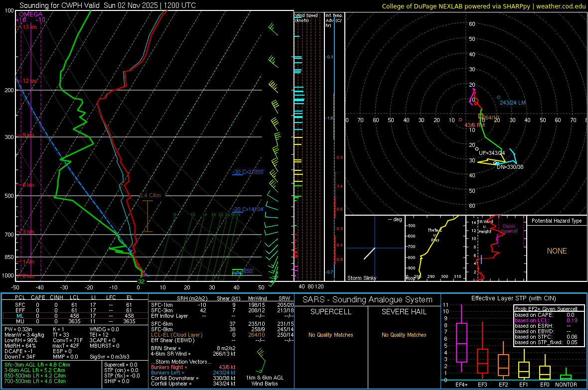Select the based on STPC: 0.06 line
The height and width of the screenshot is (390, 588).
coord(546,337)
